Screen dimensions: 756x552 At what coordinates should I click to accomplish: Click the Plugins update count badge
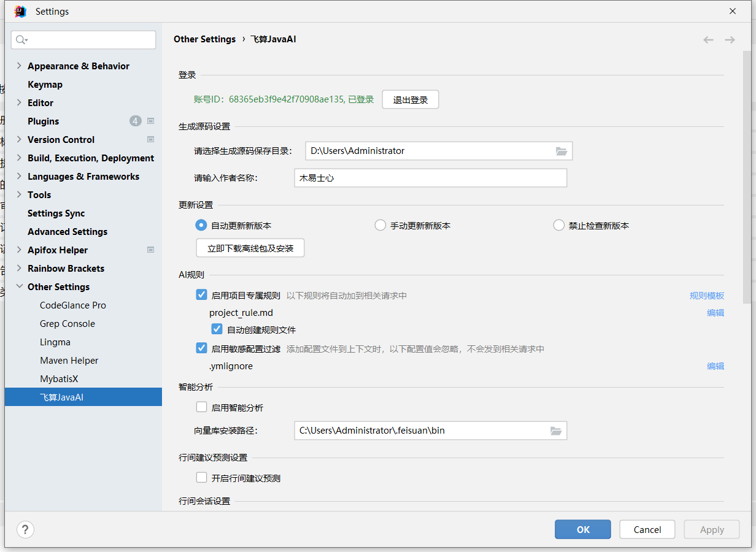tap(135, 121)
